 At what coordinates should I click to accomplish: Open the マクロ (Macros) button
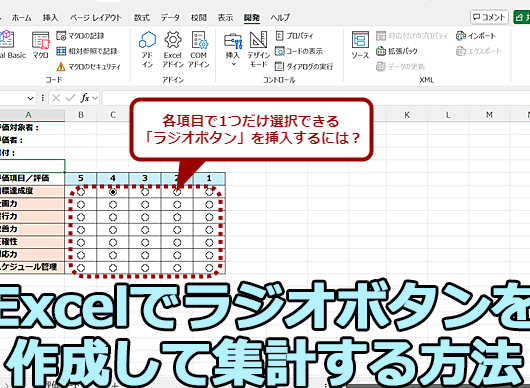41,45
